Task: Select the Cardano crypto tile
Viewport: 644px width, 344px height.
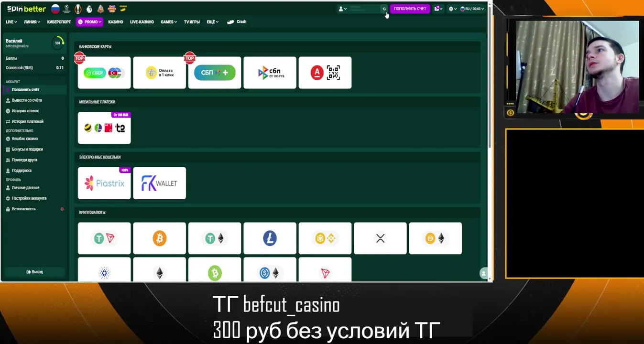Action: 104,269
